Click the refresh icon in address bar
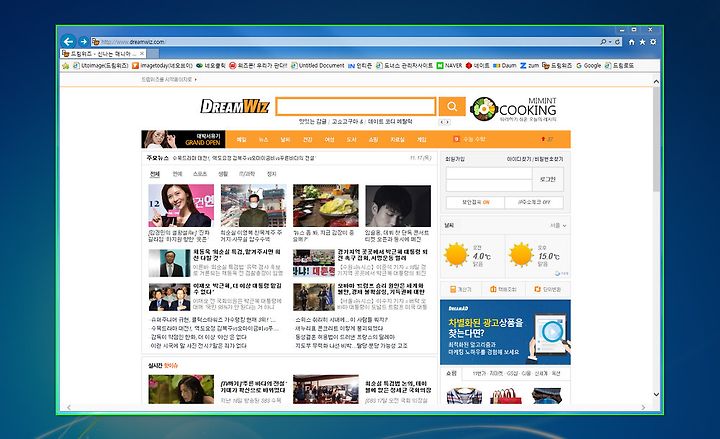Viewport: 720px width, 439px height. [618, 42]
